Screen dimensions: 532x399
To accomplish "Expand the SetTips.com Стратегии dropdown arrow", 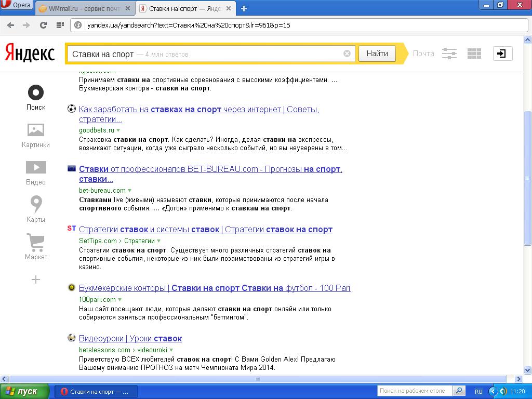I will (x=158, y=241).
